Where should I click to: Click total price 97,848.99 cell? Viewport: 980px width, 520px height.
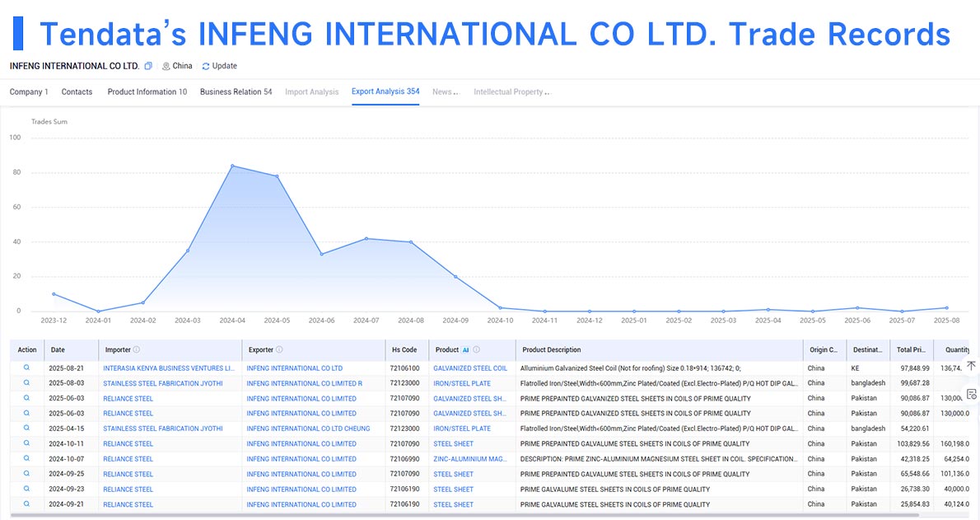915,368
